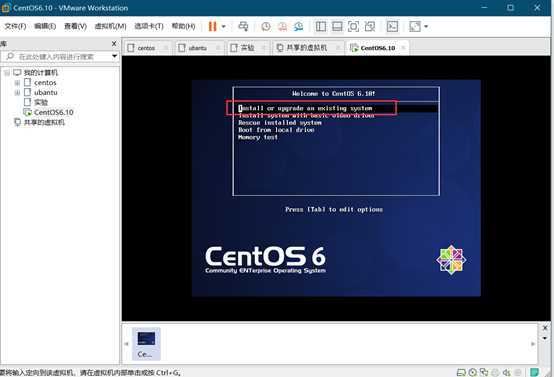This screenshot has width=554, height=377.
Task: Take a snapshot using the clock icon
Action: tap(266, 26)
